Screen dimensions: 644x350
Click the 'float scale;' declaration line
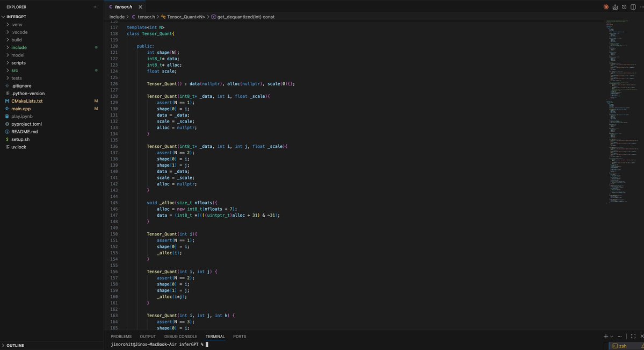click(162, 71)
